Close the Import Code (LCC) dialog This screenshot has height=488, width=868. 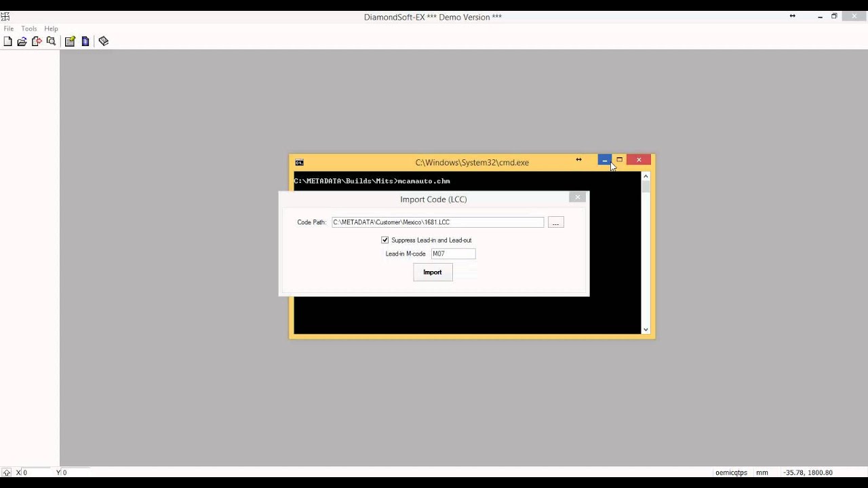pos(578,197)
